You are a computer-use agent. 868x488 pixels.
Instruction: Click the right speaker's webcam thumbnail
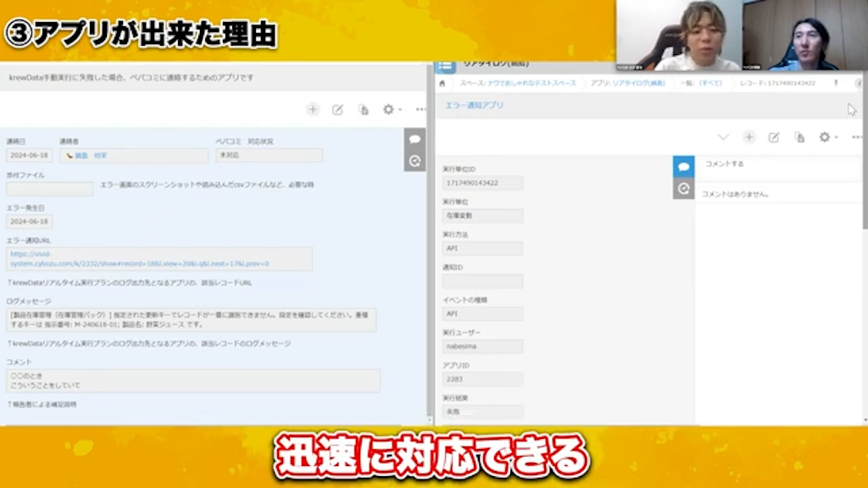pos(805,36)
